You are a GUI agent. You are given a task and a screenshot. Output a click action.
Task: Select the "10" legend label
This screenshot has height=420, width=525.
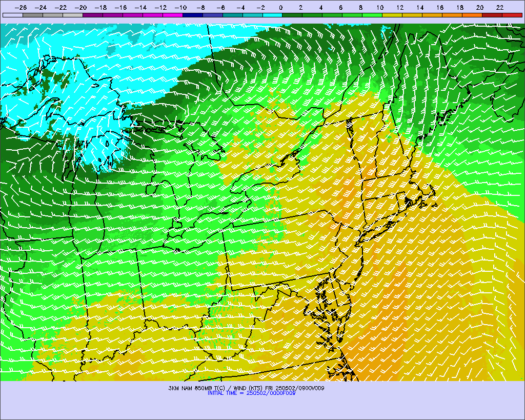380,8
